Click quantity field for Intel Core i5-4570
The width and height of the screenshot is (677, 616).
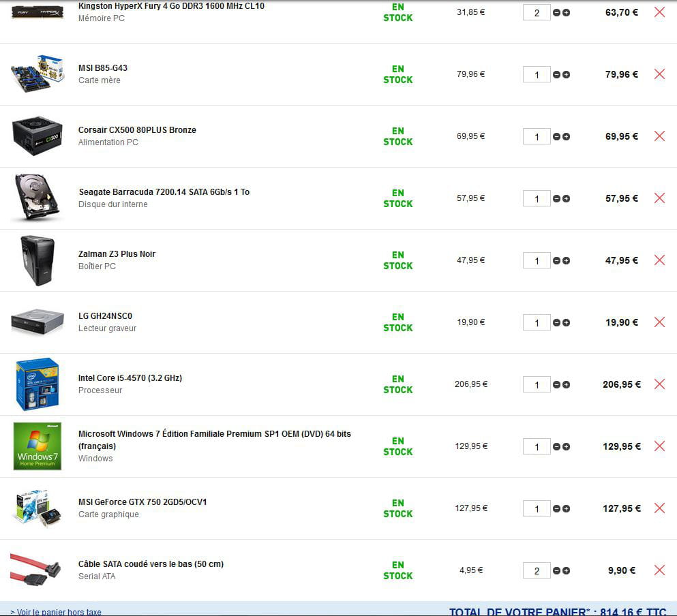(537, 384)
